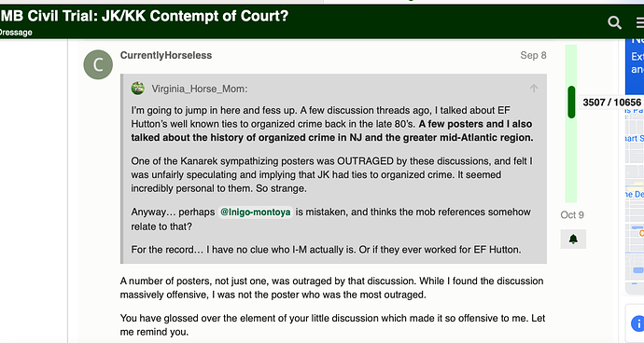Click the Sep 8 post date

(533, 55)
